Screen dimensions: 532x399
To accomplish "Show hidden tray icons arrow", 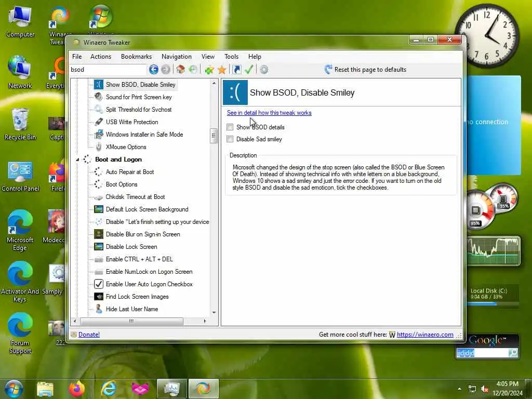I will (459, 389).
